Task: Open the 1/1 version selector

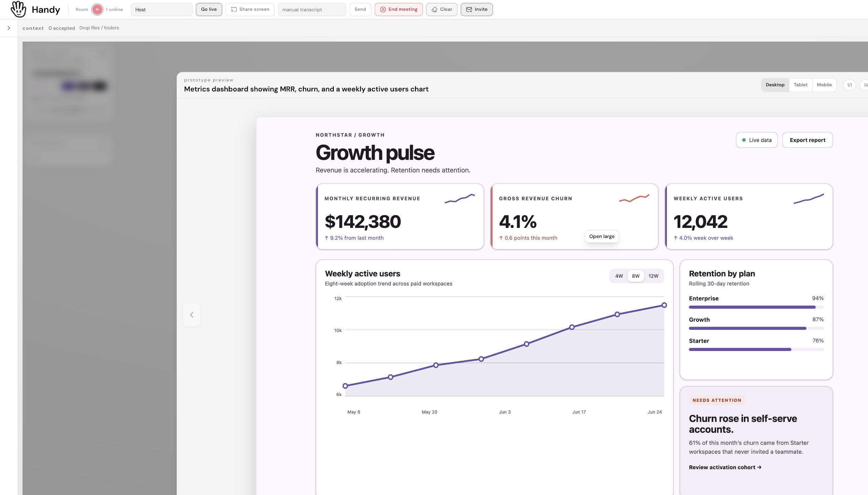Action: pos(849,85)
